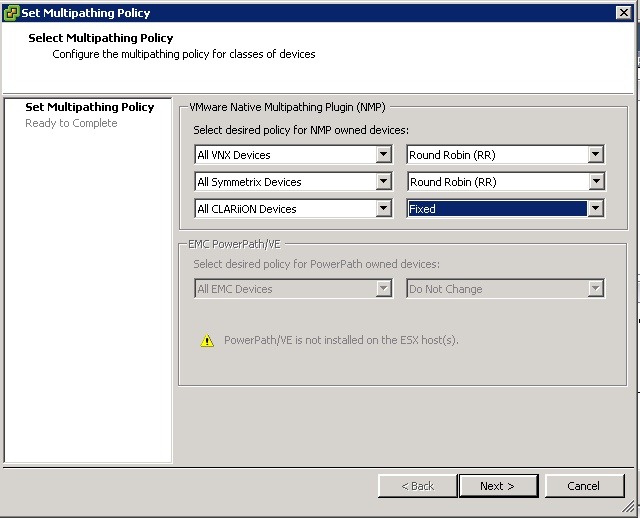Image resolution: width=640 pixels, height=518 pixels.
Task: Open the All CLARiiON Devices dropdown
Action: tap(383, 209)
